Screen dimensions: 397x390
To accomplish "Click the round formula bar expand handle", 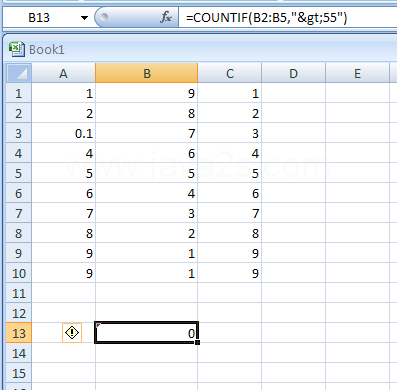I will pyautogui.click(x=104, y=17).
